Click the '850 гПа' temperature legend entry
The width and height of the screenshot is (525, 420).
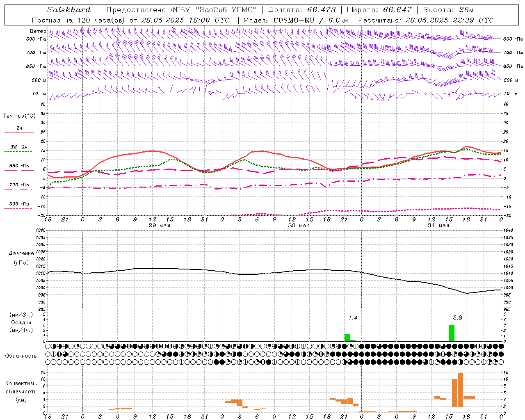pyautogui.click(x=19, y=166)
